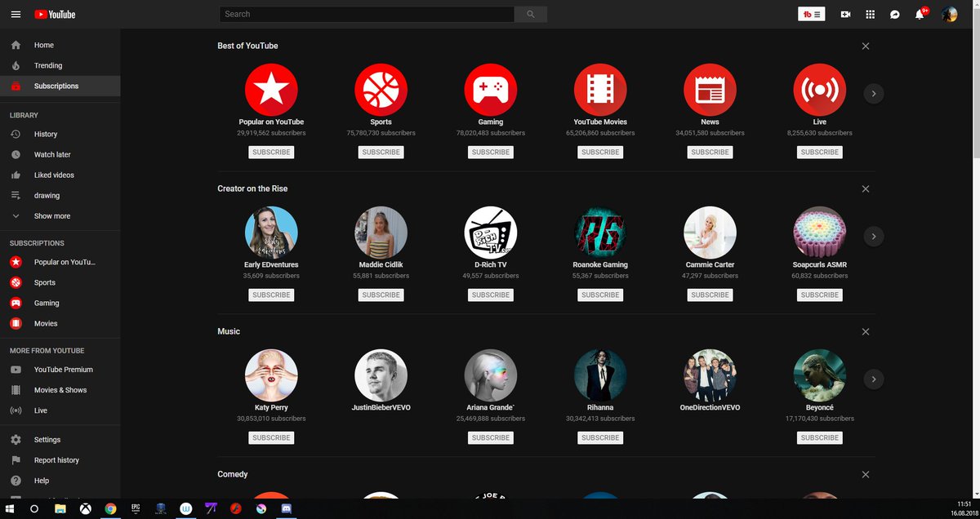Open the messages bubble icon
Image resolution: width=980 pixels, height=519 pixels.
895,14
